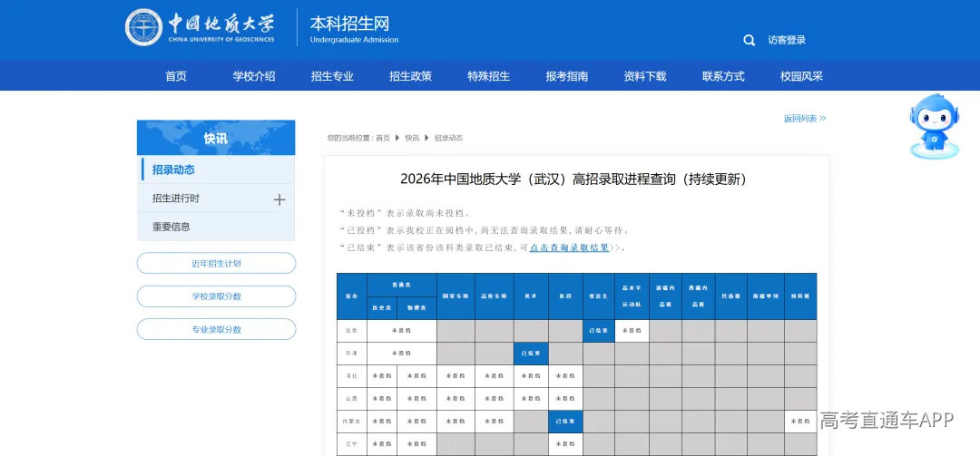Click 内蒙古 预科班 未投档 cell
Viewport: 980px width, 456px height.
coord(800,422)
